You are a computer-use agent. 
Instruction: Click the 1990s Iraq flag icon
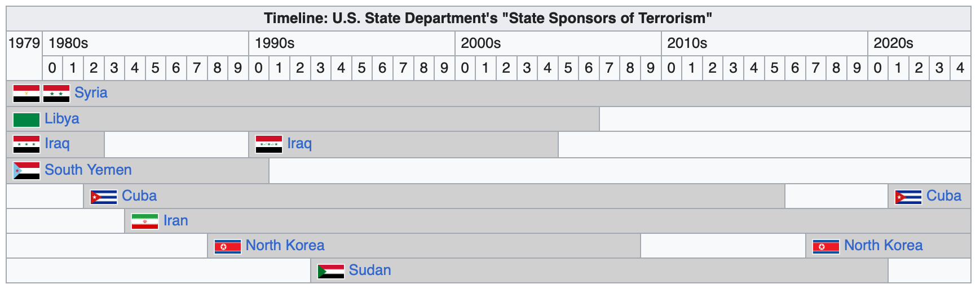269,144
